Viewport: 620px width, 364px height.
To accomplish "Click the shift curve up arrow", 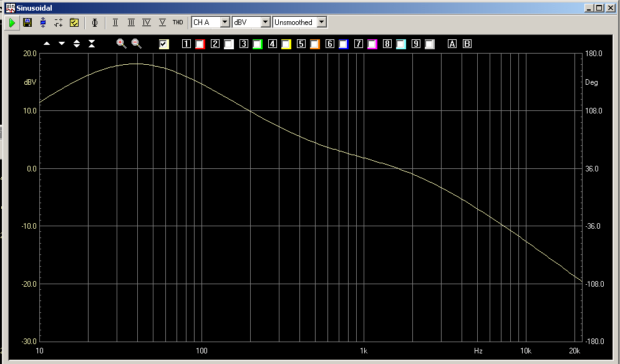I will click(x=47, y=44).
